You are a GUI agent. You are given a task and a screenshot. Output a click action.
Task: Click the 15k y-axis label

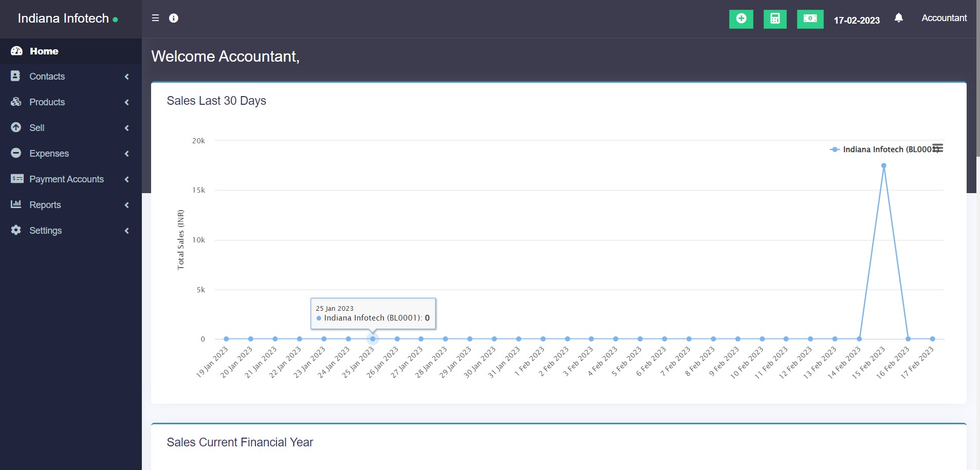click(x=198, y=190)
